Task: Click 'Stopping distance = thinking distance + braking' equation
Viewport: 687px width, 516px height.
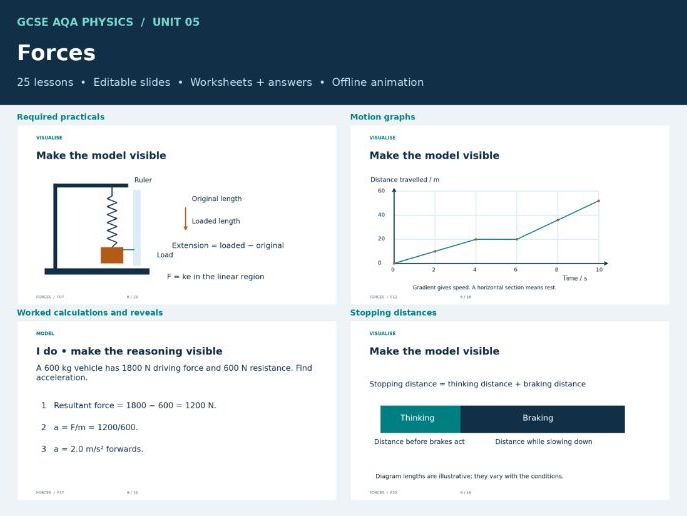Action: tap(478, 384)
